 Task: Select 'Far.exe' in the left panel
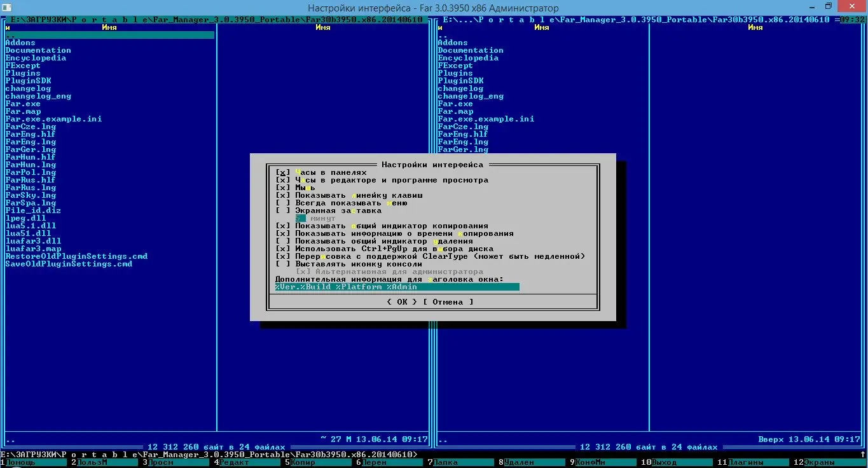click(23, 104)
